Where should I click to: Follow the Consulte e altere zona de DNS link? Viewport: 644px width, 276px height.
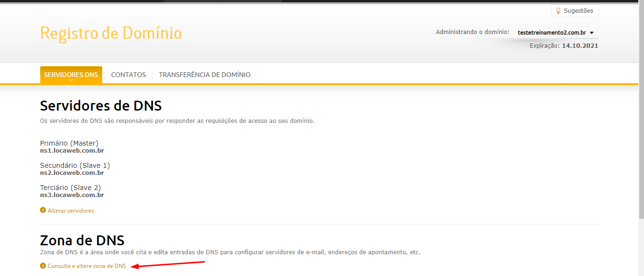pos(87,266)
